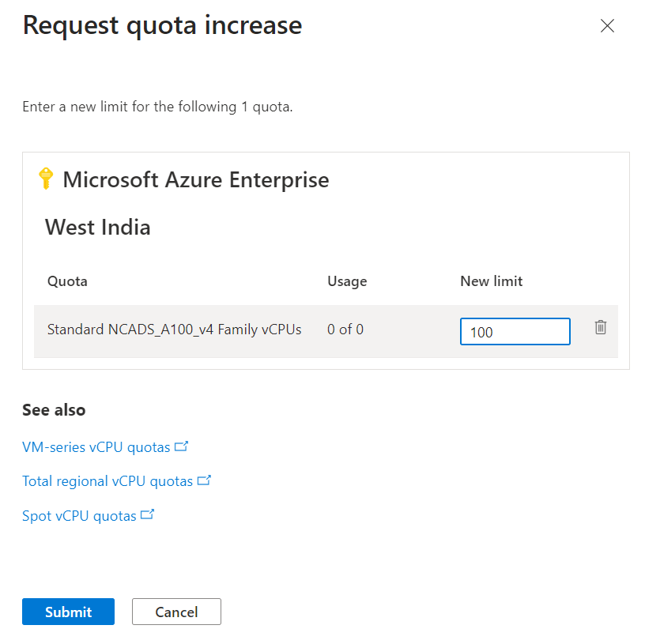Open Total regional vCPU quotas link
Screen dimensions: 645x644
pos(107,481)
